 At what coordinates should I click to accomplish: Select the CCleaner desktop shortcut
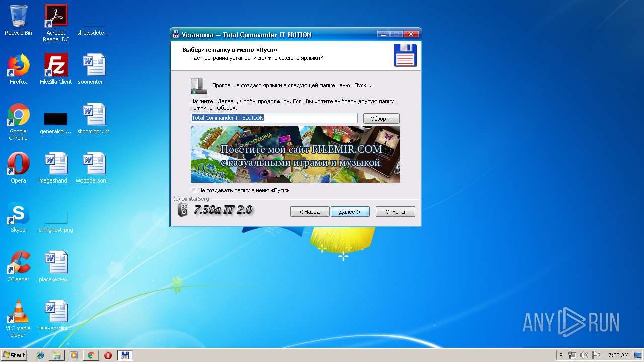pyautogui.click(x=18, y=266)
